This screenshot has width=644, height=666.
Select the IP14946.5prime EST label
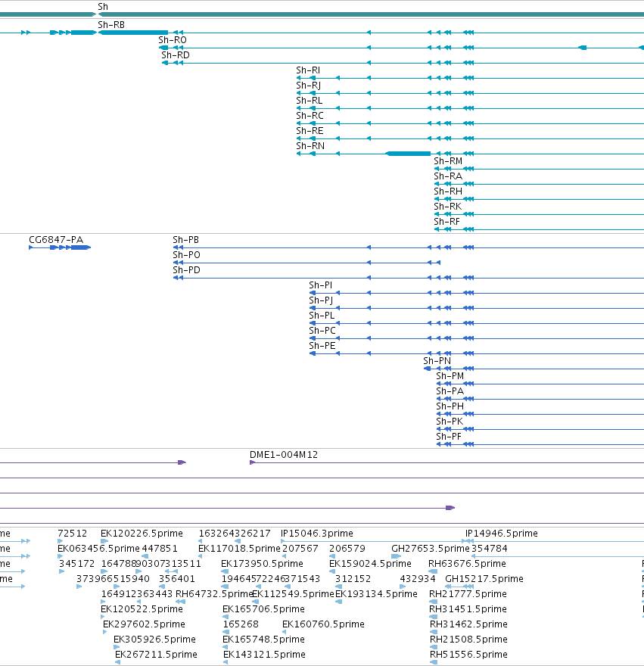coord(502,534)
